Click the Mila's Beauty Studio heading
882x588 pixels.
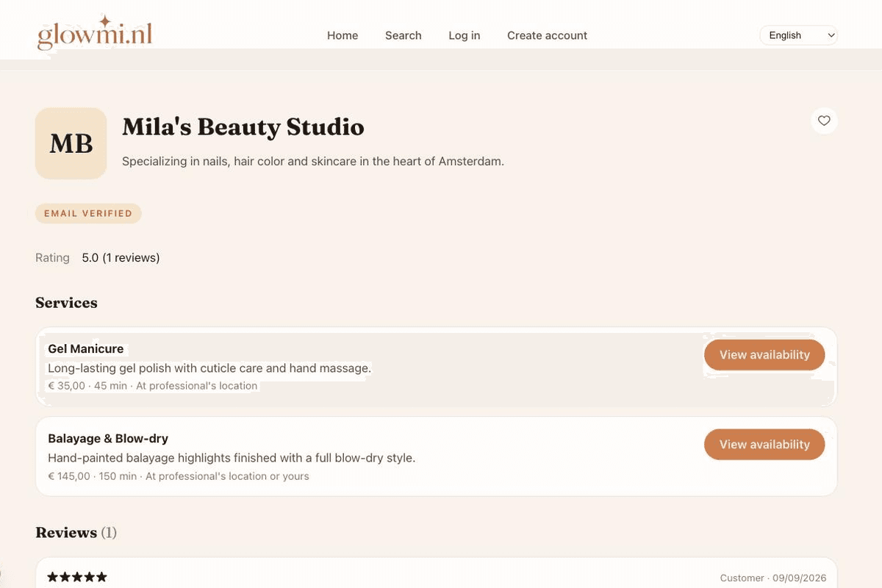(x=243, y=127)
